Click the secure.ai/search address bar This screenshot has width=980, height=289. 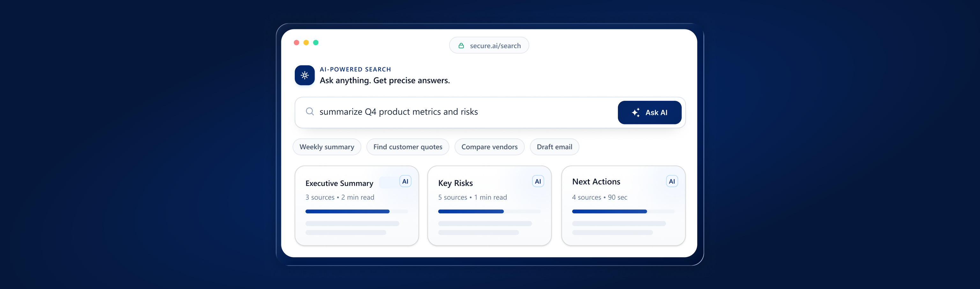[x=494, y=46]
